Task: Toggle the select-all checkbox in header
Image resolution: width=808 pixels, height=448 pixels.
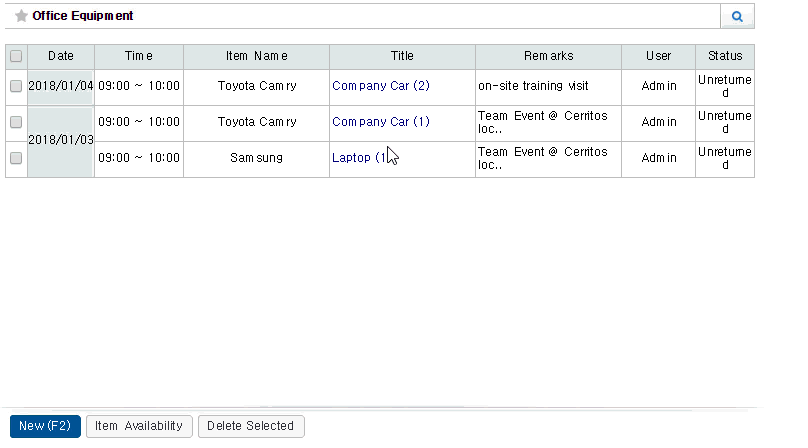Action: click(16, 56)
